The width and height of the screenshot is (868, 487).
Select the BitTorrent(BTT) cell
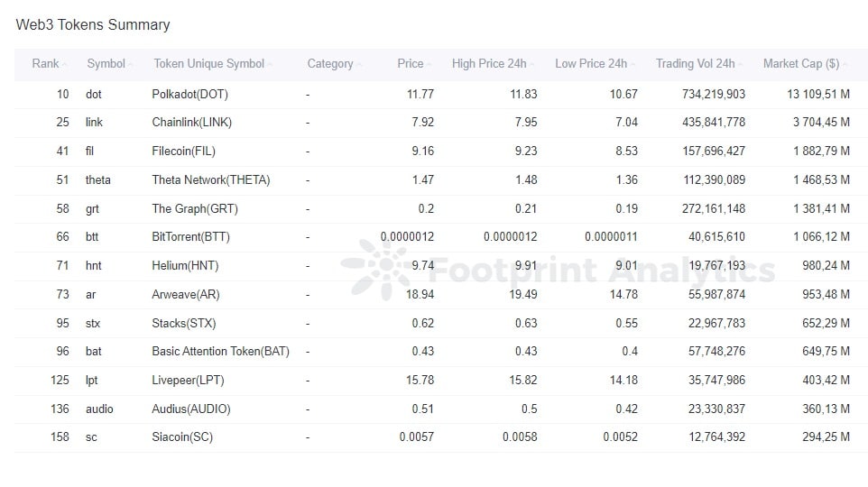coord(190,237)
